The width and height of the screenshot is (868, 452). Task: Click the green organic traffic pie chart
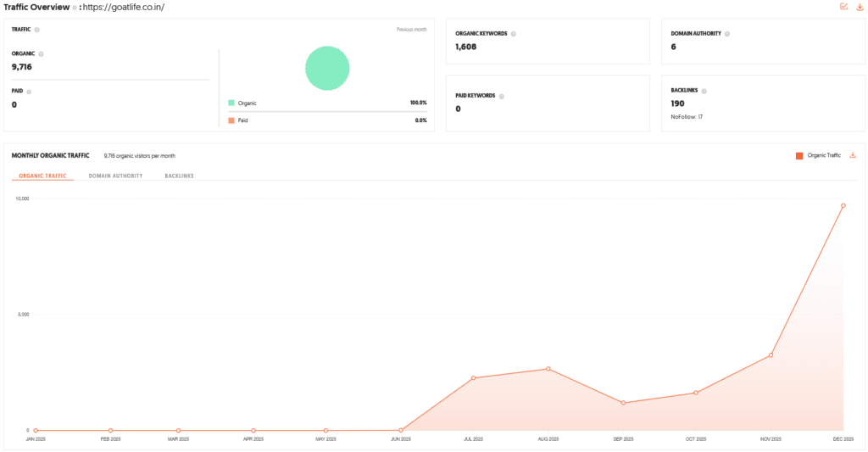coord(327,68)
